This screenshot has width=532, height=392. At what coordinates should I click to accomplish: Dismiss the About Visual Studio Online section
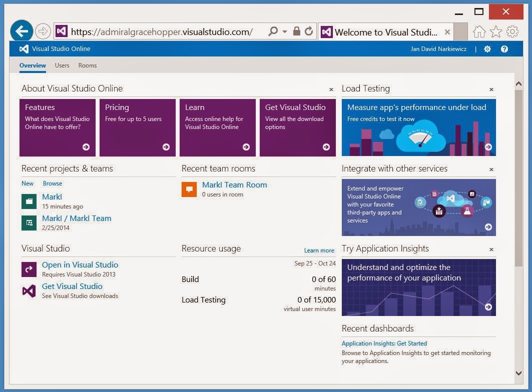[x=331, y=89]
